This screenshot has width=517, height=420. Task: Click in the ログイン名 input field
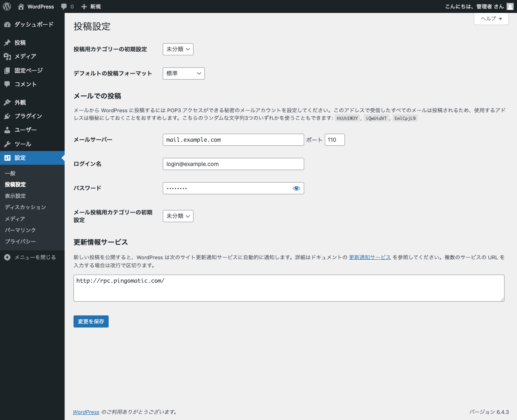coord(233,164)
